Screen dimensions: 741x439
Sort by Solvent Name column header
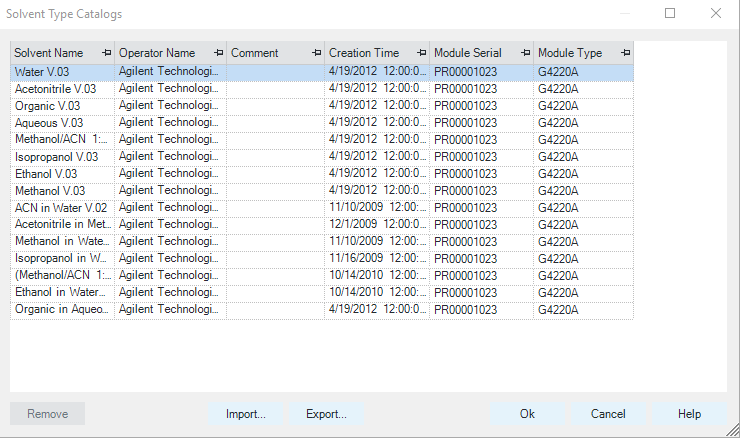pos(50,53)
